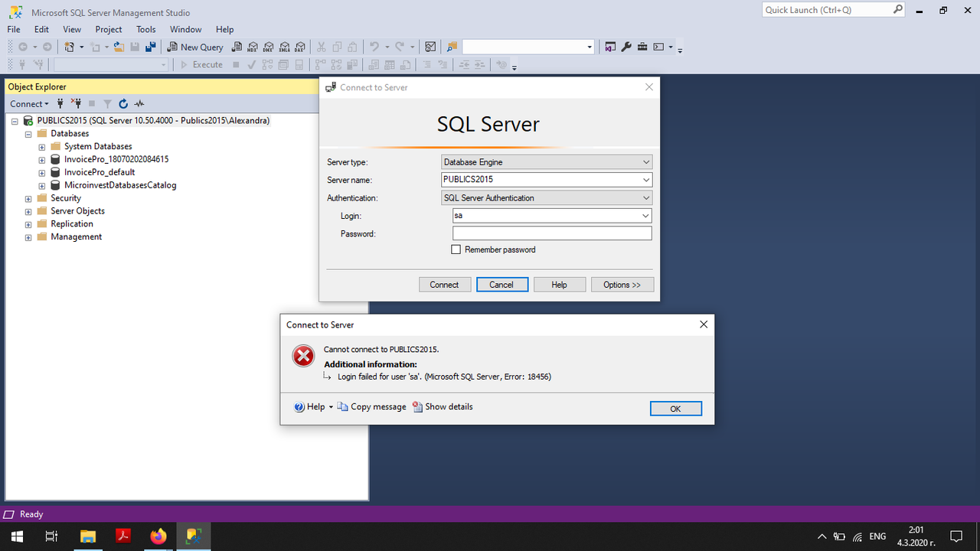Expand the Management folder node

pyautogui.click(x=28, y=238)
